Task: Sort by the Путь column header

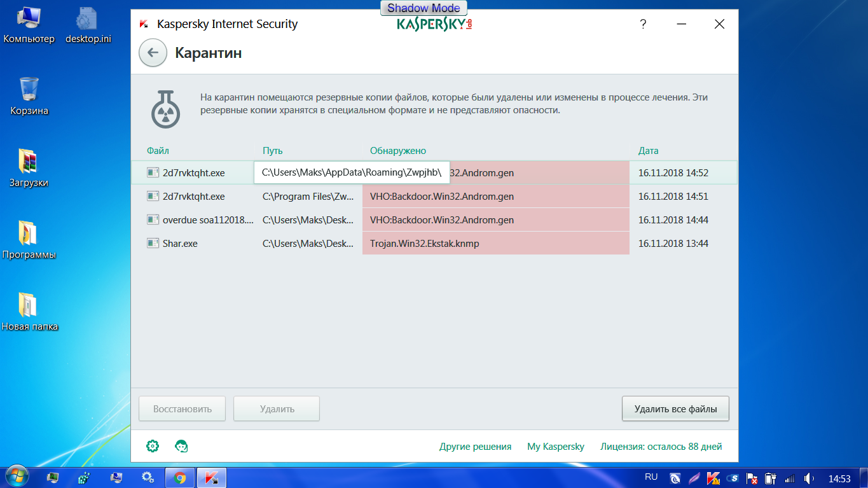Action: click(x=273, y=151)
